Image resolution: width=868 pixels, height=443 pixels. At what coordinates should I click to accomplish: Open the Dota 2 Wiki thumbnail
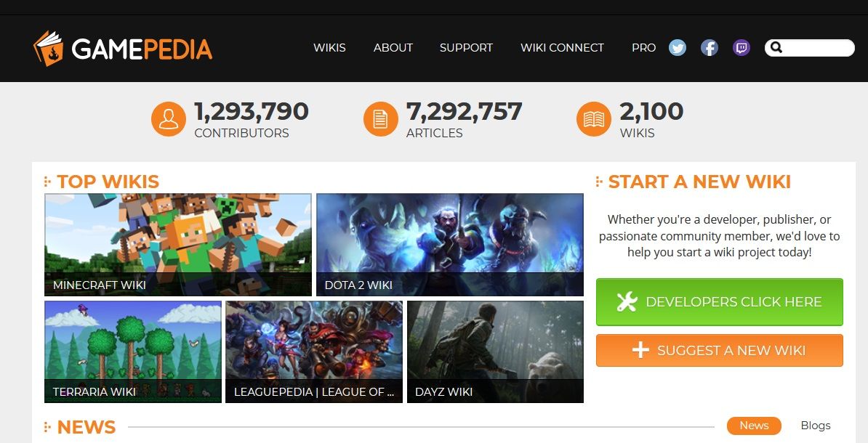450,245
